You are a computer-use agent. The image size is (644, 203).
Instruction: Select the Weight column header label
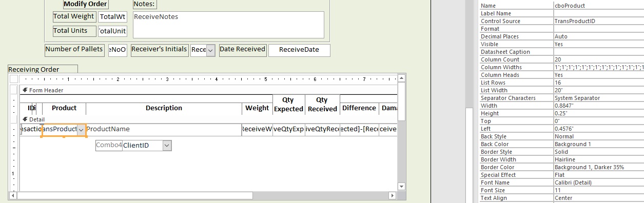[x=257, y=108]
